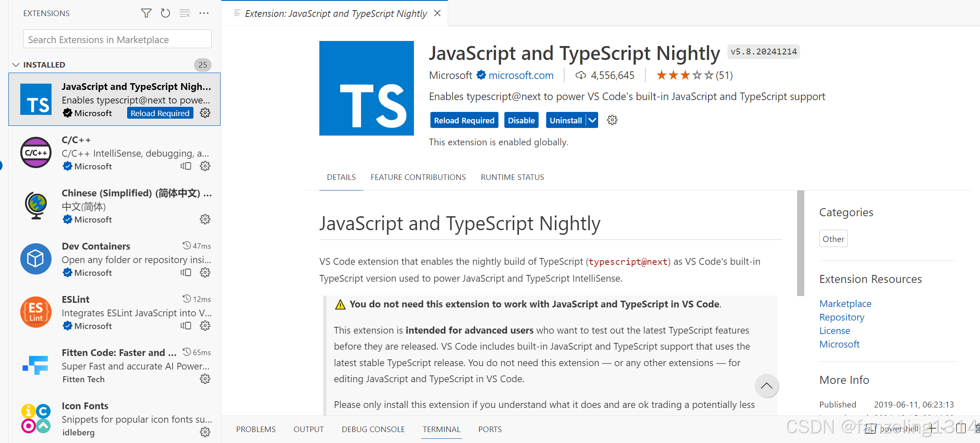980x443 pixels.
Task: Click the Fitten Code extension logo
Action: tap(36, 365)
